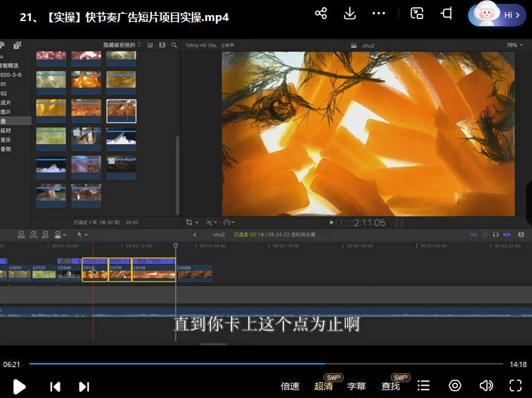Screen dimensions: 532x398
Task: Open the playlist icon in the player bar
Action: pyautogui.click(x=424, y=386)
